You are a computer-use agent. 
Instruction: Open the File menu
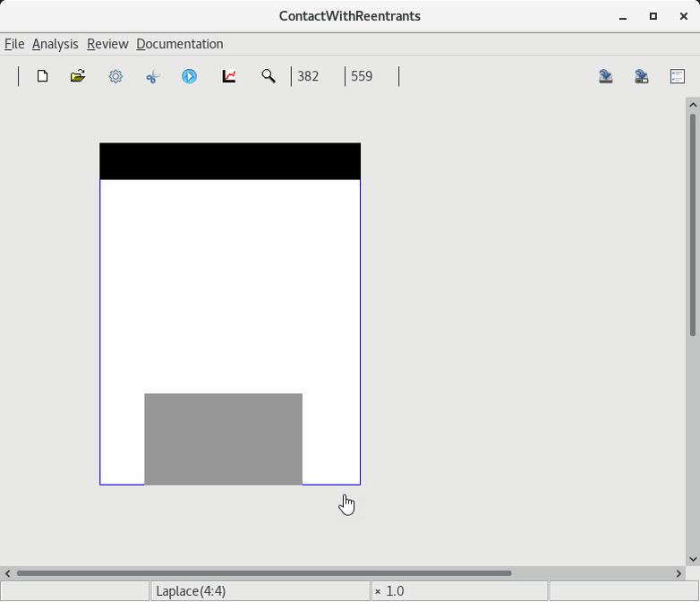pyautogui.click(x=14, y=44)
